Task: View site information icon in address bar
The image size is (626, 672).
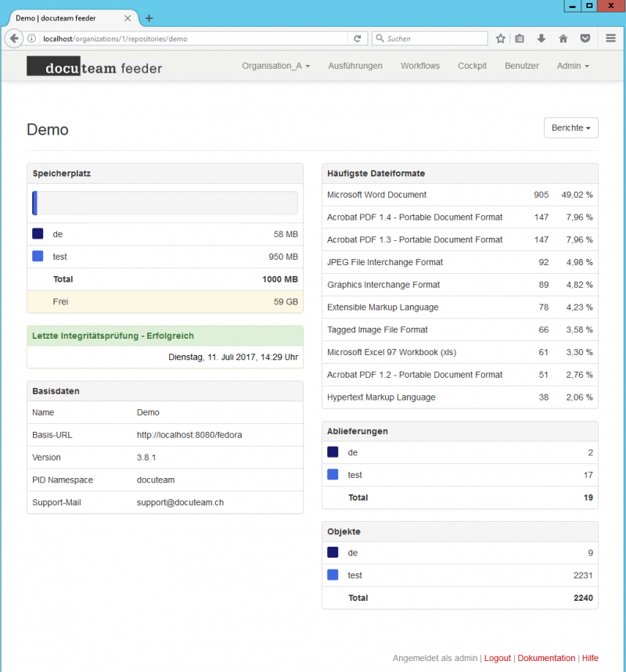Action: 32,38
